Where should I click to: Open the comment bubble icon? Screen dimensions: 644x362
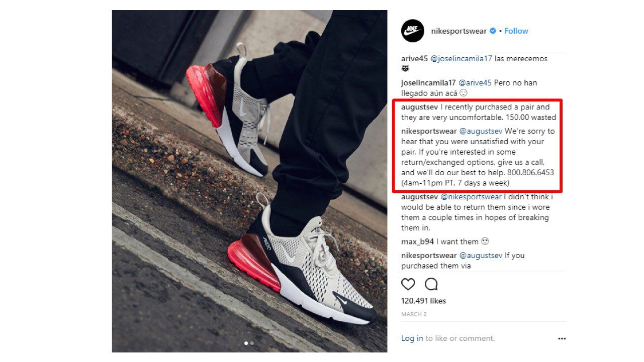tap(431, 284)
